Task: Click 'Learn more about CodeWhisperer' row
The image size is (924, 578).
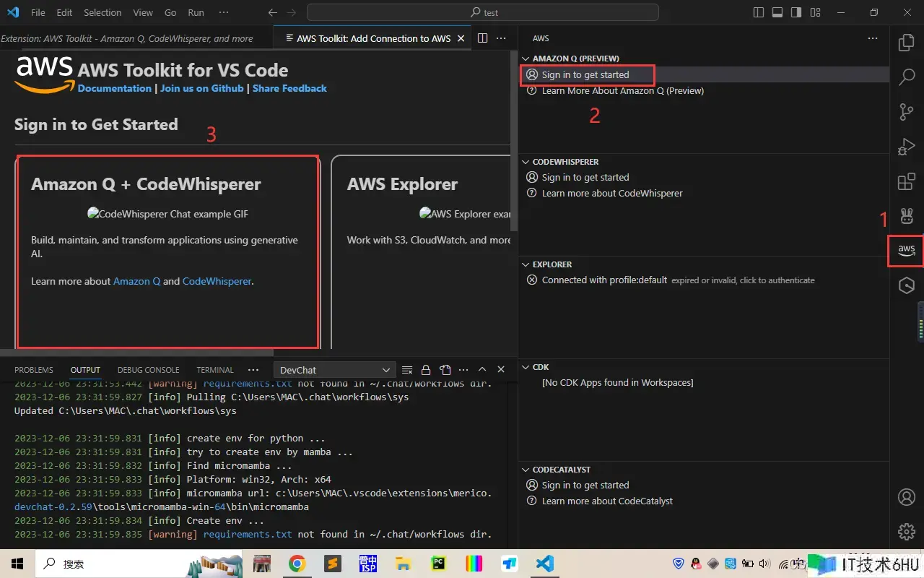Action: click(704, 193)
